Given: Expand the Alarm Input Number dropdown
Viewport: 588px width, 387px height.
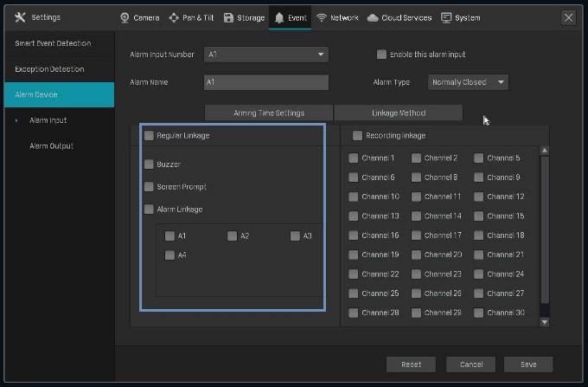Looking at the screenshot, I should (x=322, y=55).
